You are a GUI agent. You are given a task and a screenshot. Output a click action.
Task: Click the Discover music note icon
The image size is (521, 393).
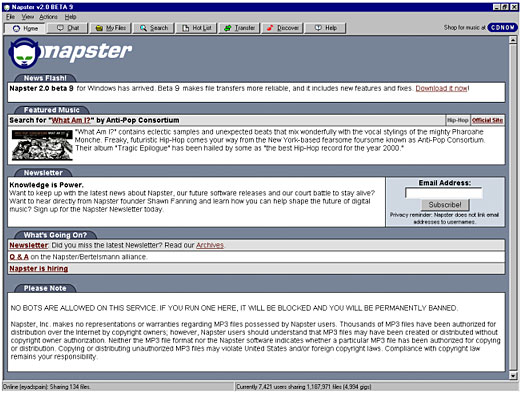(x=270, y=28)
